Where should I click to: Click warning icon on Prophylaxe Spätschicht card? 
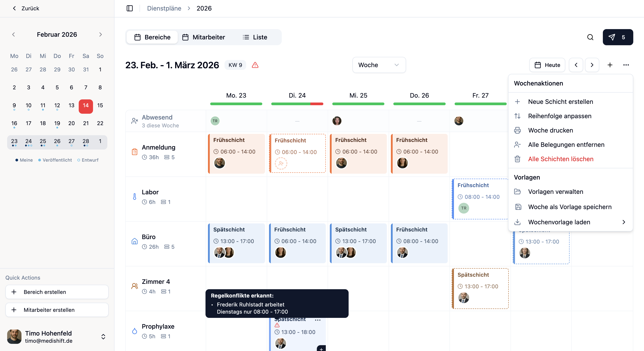pos(277,325)
